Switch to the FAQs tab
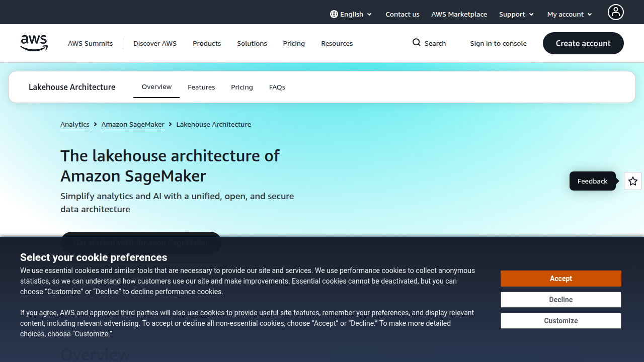 (277, 87)
